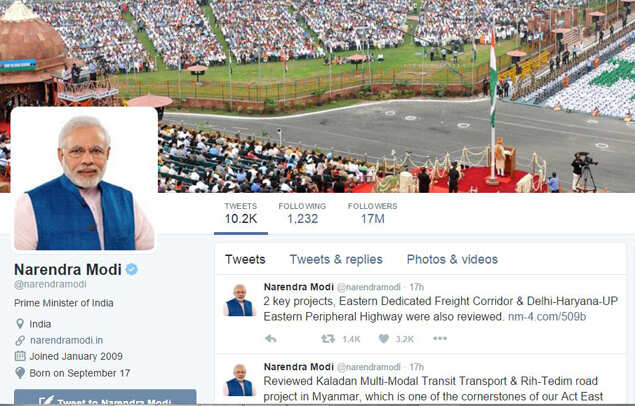Open more options ellipsis on first tweet
This screenshot has width=635, height=406.
440,338
